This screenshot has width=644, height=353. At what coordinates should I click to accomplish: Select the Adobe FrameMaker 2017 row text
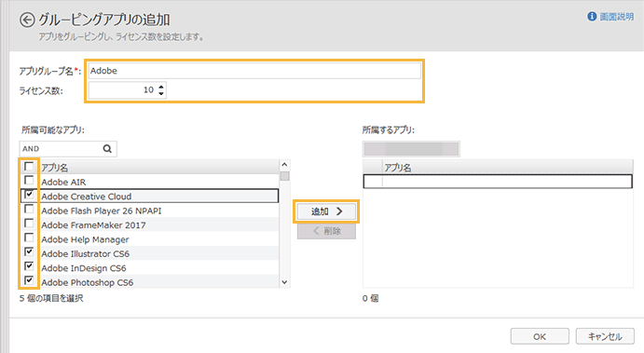click(93, 225)
